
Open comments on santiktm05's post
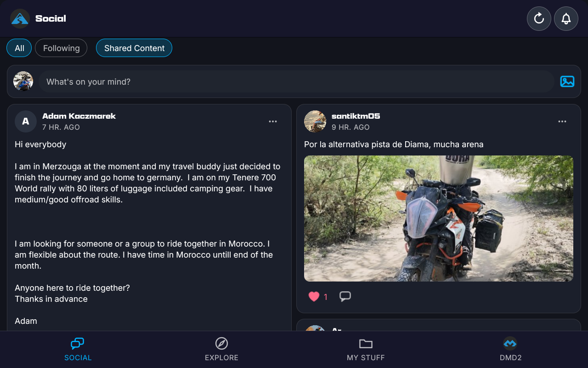(x=345, y=297)
